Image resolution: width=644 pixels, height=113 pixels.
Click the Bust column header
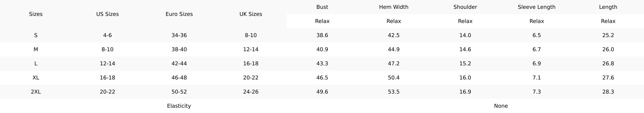[322, 7]
